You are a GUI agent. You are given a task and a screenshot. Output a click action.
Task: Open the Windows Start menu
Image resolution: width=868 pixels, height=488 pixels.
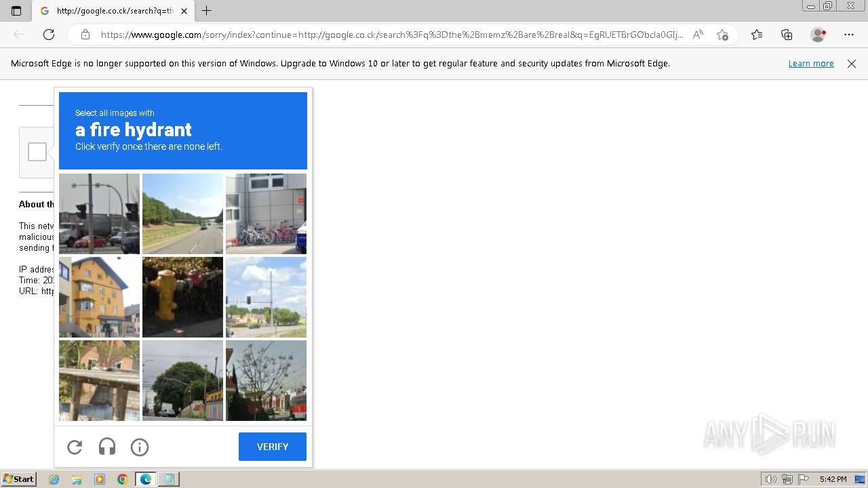19,479
